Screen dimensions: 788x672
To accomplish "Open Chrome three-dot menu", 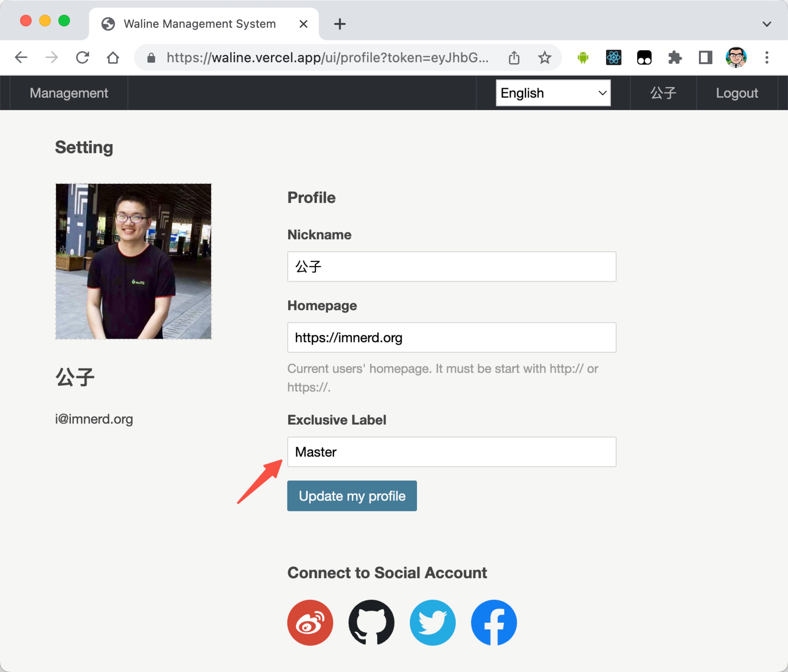I will coord(767,58).
